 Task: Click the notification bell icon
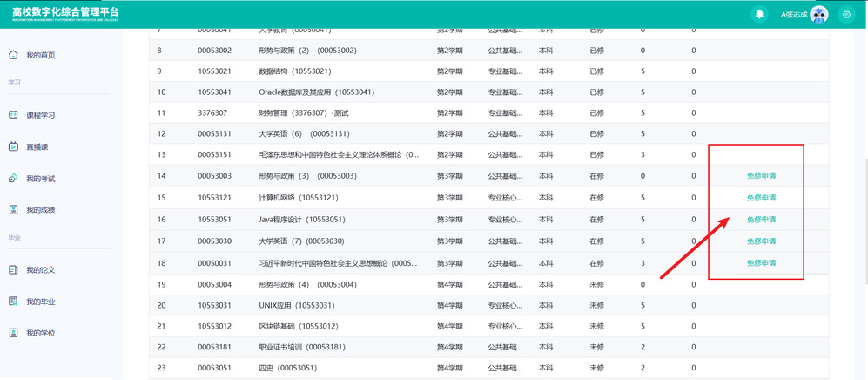759,14
